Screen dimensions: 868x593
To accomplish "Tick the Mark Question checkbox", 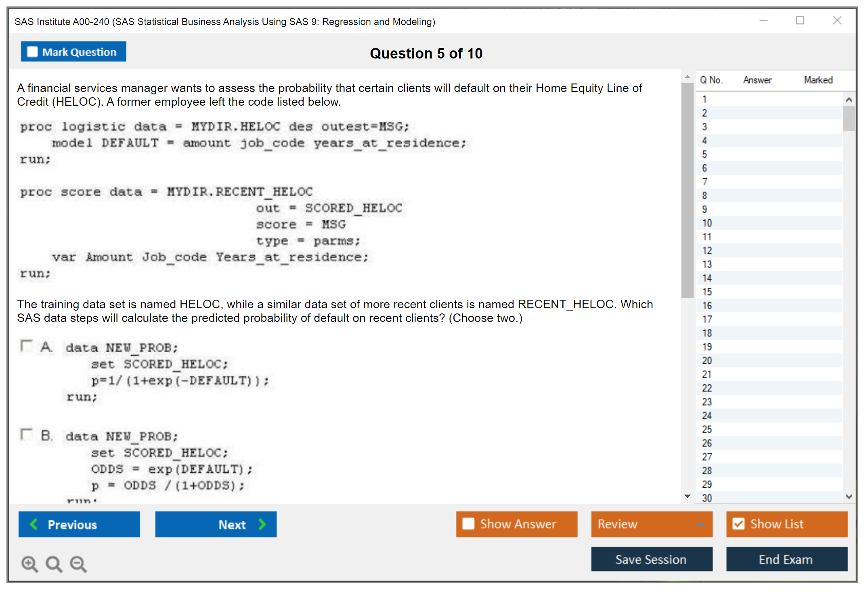I will [32, 52].
